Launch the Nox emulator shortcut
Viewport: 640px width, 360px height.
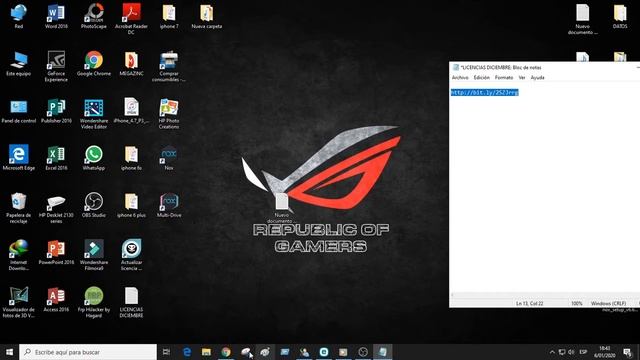[169, 158]
